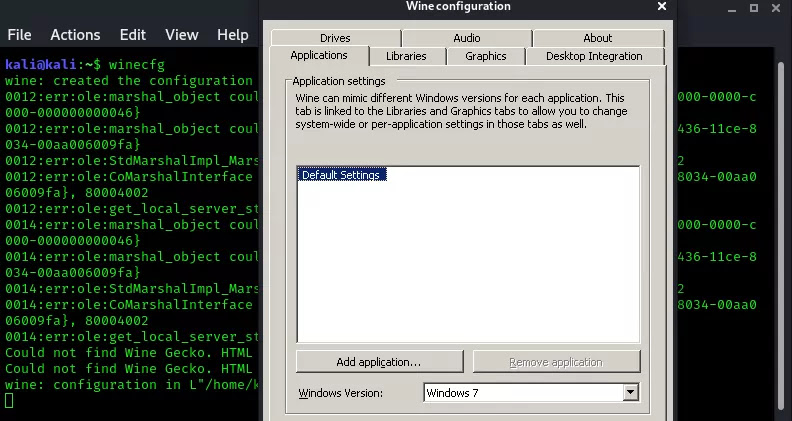Minimize the terminal window
Screen dimensions: 792x421
coord(732,9)
